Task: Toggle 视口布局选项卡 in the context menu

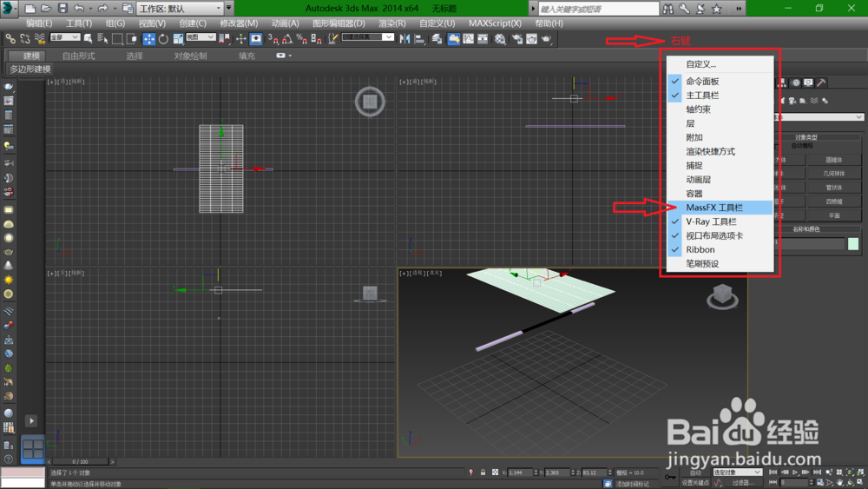Action: (720, 235)
